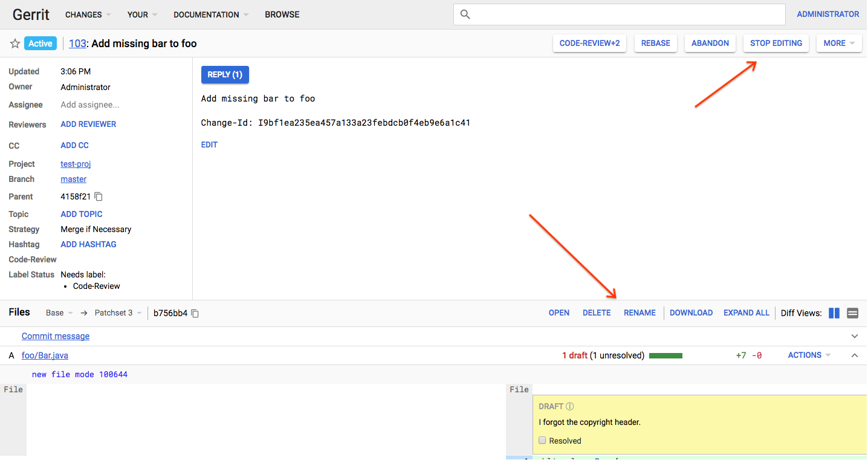Viewport: 868px width, 460px height.
Task: Click the STOP EDITING button
Action: tap(776, 44)
